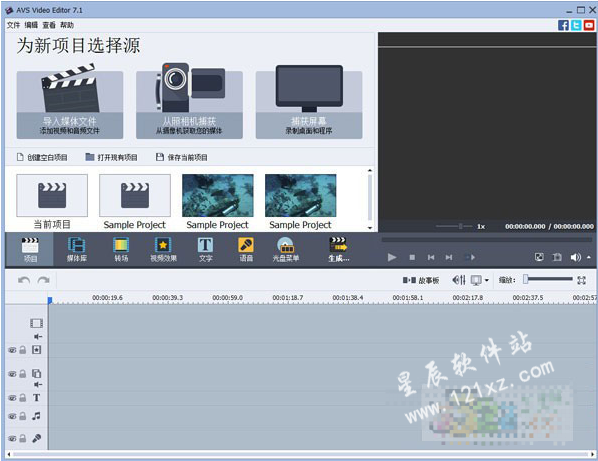Open the Twitter icon link
The width and height of the screenshot is (598, 461).
click(x=576, y=25)
